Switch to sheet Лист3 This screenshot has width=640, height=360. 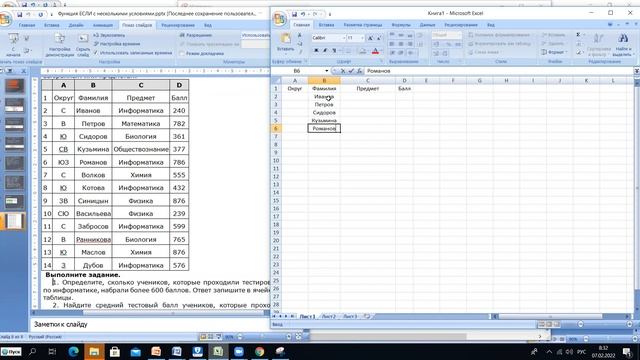coord(350,316)
